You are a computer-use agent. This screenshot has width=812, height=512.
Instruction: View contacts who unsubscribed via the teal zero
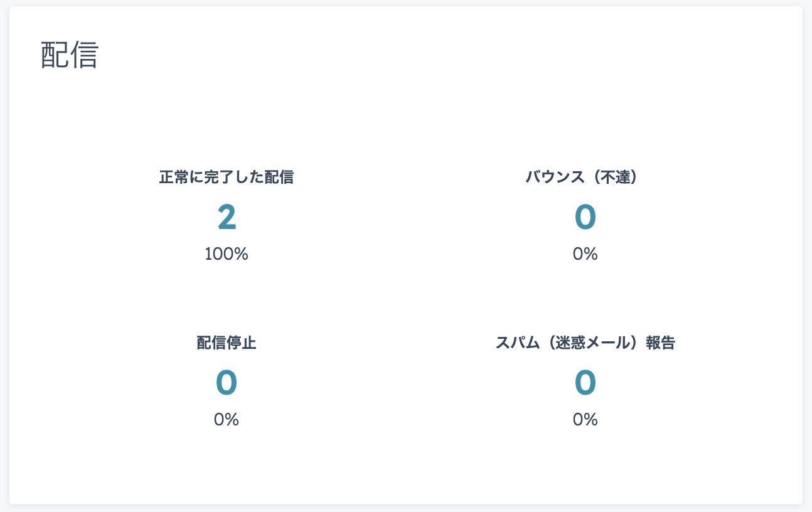pyautogui.click(x=227, y=383)
